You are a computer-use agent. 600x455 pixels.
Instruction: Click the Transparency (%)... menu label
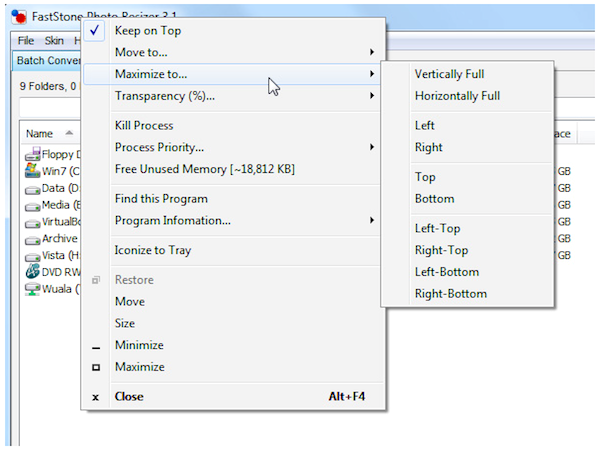pyautogui.click(x=165, y=96)
